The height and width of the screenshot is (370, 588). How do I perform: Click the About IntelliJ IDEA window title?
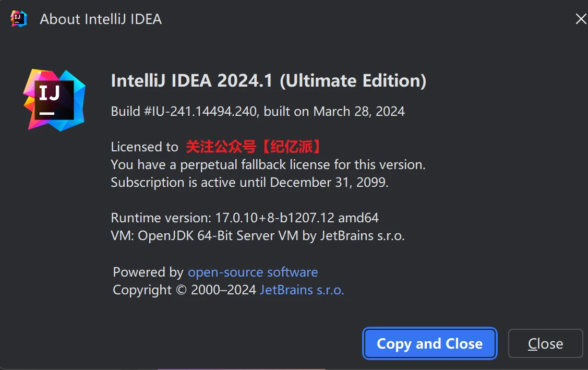(x=101, y=19)
